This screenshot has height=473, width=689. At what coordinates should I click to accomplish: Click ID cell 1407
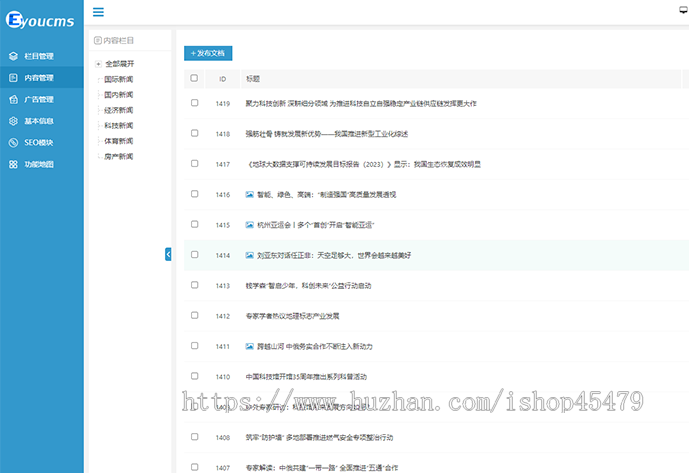[x=223, y=468]
